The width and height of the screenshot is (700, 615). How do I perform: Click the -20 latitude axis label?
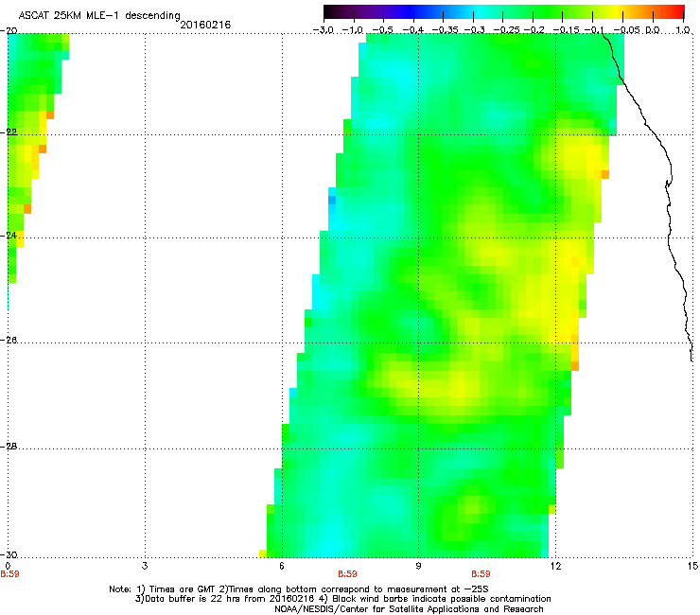tap(9, 31)
